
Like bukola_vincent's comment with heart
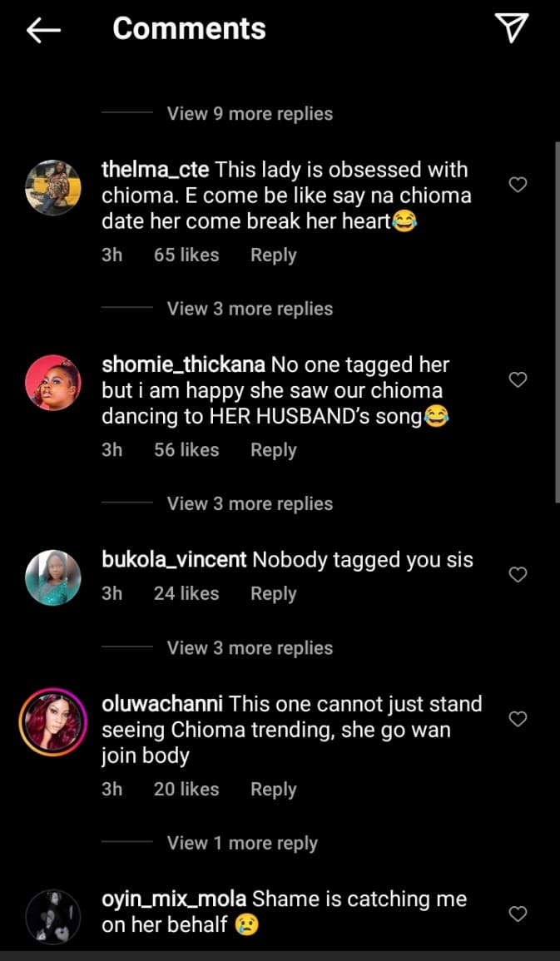click(518, 574)
